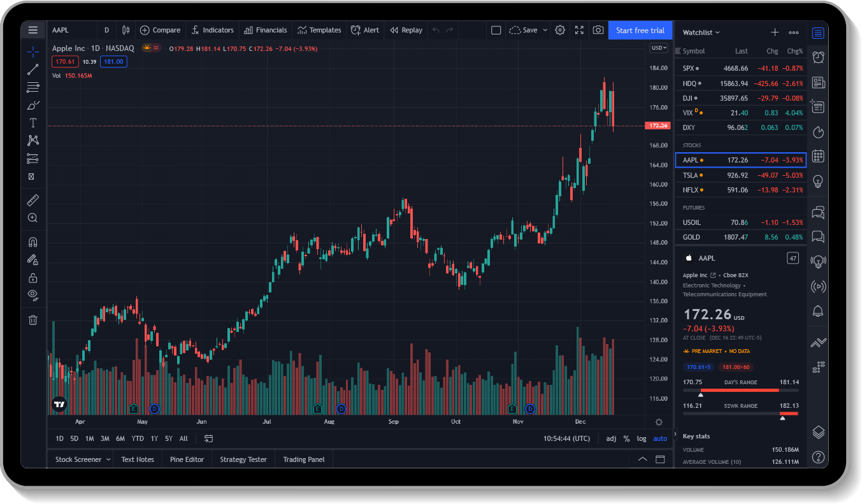
Task: Click the undo arrow
Action: 436,30
